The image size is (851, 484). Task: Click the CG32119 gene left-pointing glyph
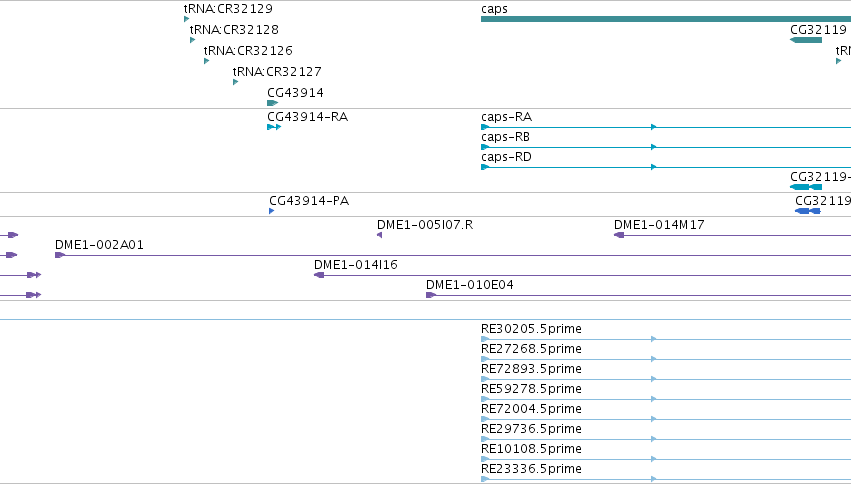[806, 40]
